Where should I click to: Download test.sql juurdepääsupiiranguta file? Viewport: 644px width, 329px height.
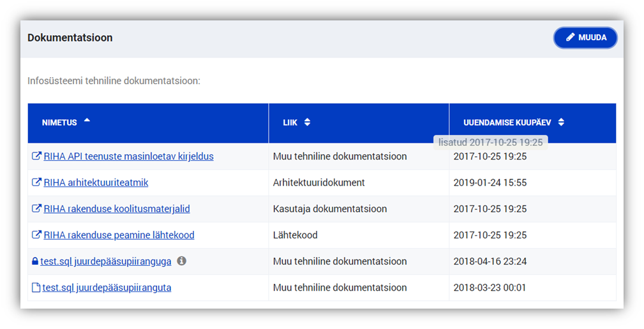[x=107, y=288]
